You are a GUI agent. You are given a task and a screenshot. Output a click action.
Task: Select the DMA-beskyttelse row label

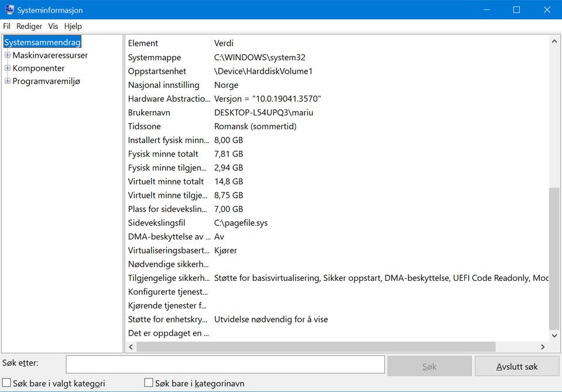point(169,236)
